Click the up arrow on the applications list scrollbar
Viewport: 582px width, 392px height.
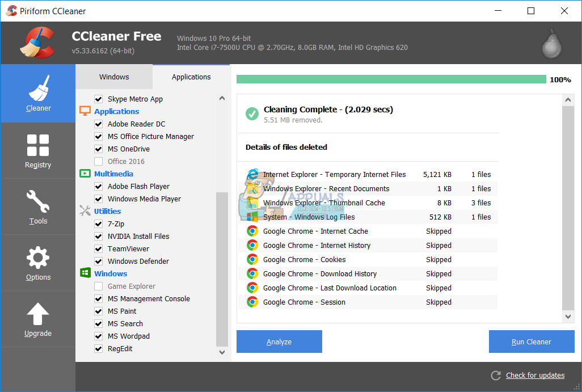coord(222,98)
